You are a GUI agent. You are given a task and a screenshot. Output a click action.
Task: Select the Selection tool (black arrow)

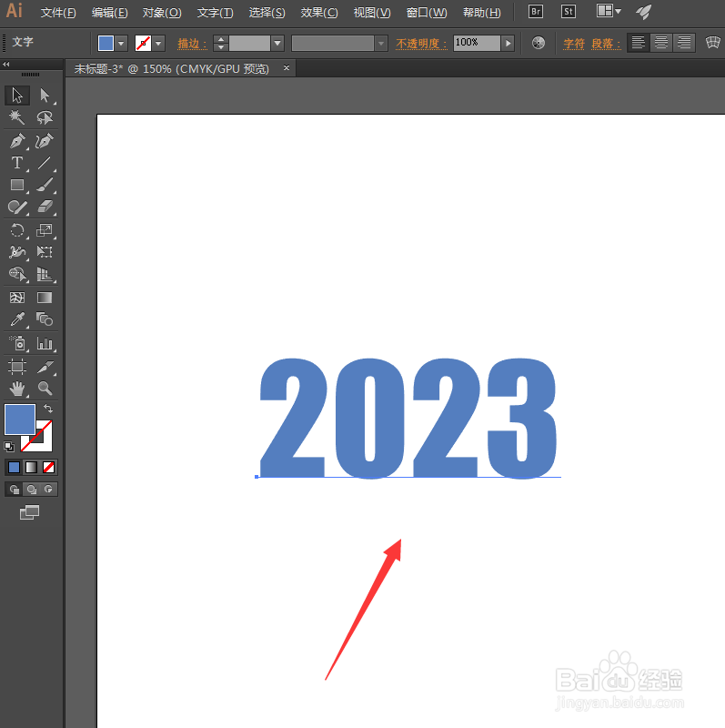[x=17, y=96]
